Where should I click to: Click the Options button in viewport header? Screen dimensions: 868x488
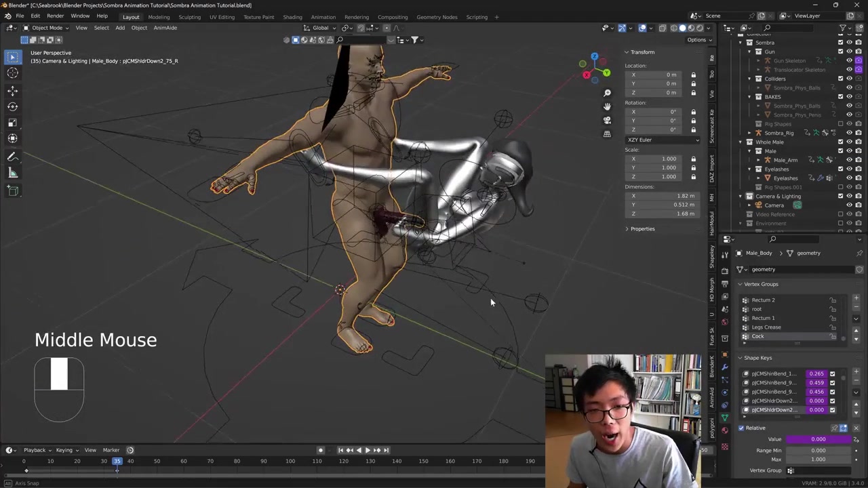tap(698, 39)
